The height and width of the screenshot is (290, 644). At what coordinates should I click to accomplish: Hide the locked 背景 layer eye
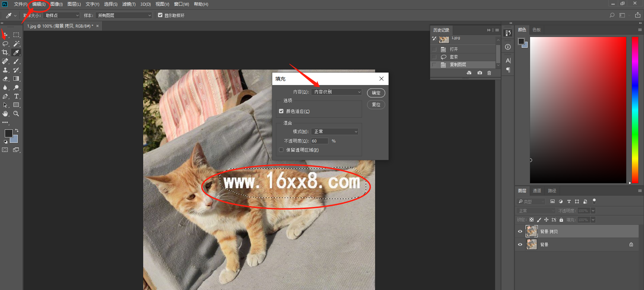tap(520, 245)
